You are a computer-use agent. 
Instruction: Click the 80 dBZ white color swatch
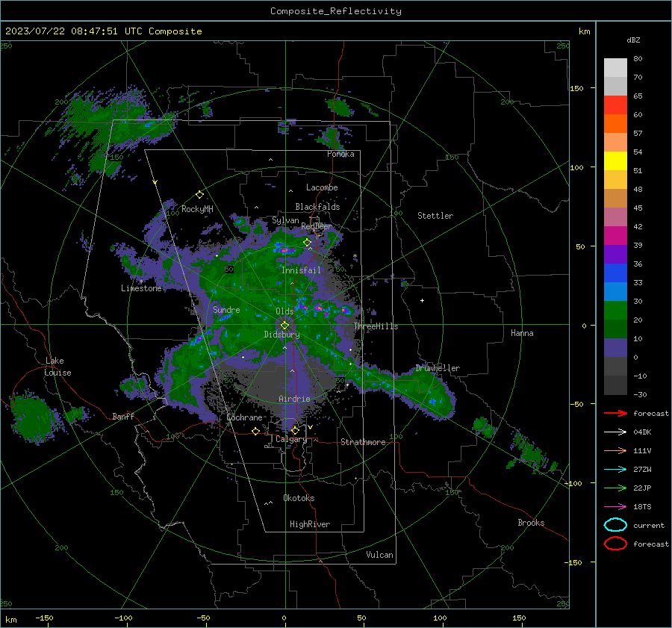615,68
